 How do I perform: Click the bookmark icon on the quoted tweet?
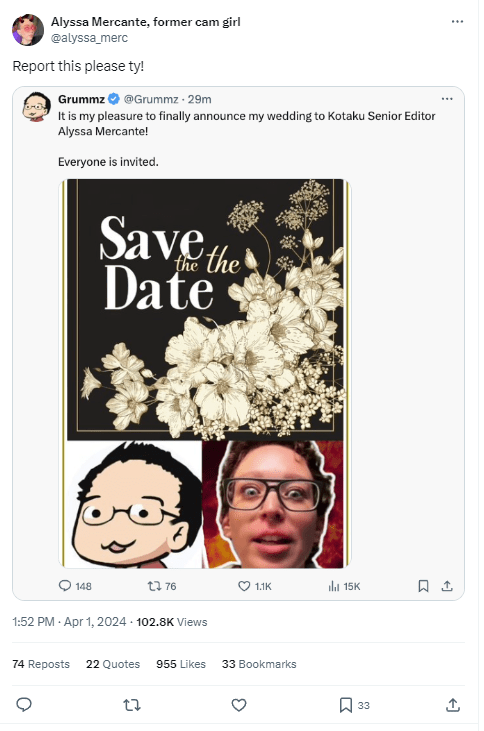point(423,586)
